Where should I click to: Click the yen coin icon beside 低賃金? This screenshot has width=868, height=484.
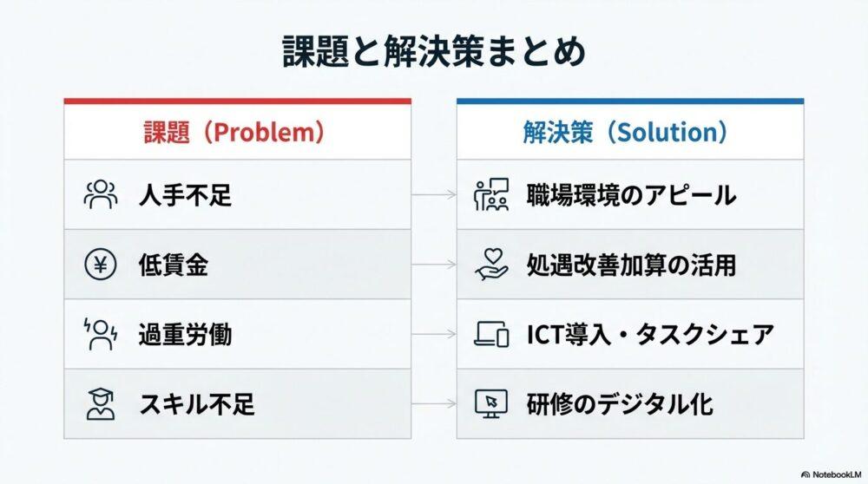tap(100, 265)
